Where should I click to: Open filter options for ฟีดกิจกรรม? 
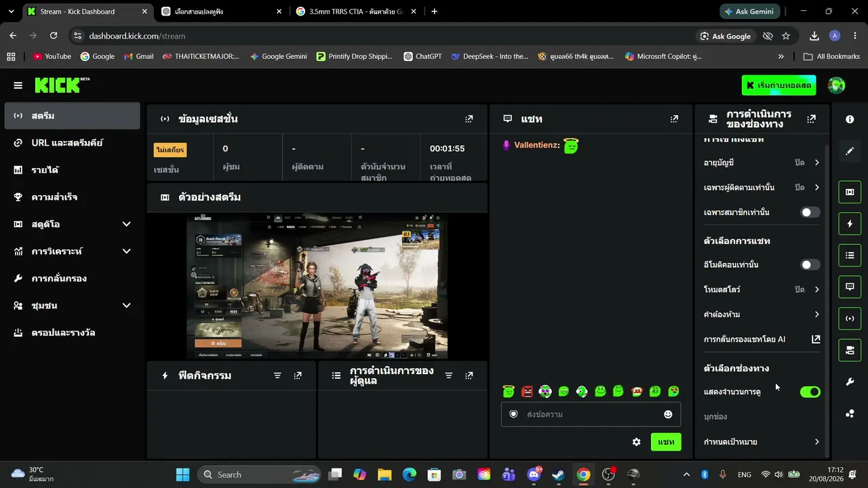pos(277,375)
